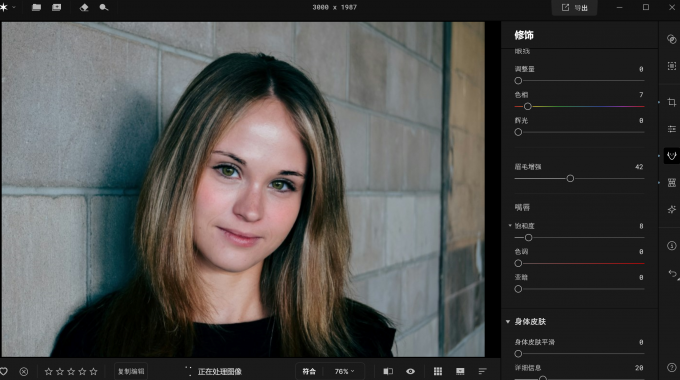Screen dimensions: 680x380
Task: Click the image size text 3000 x 1987
Action: (334, 7)
